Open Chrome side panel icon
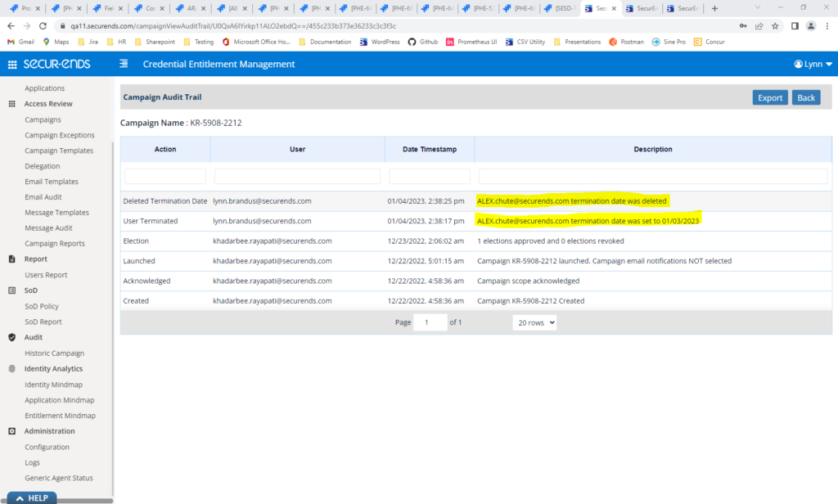This screenshot has width=838, height=504. [x=795, y=25]
